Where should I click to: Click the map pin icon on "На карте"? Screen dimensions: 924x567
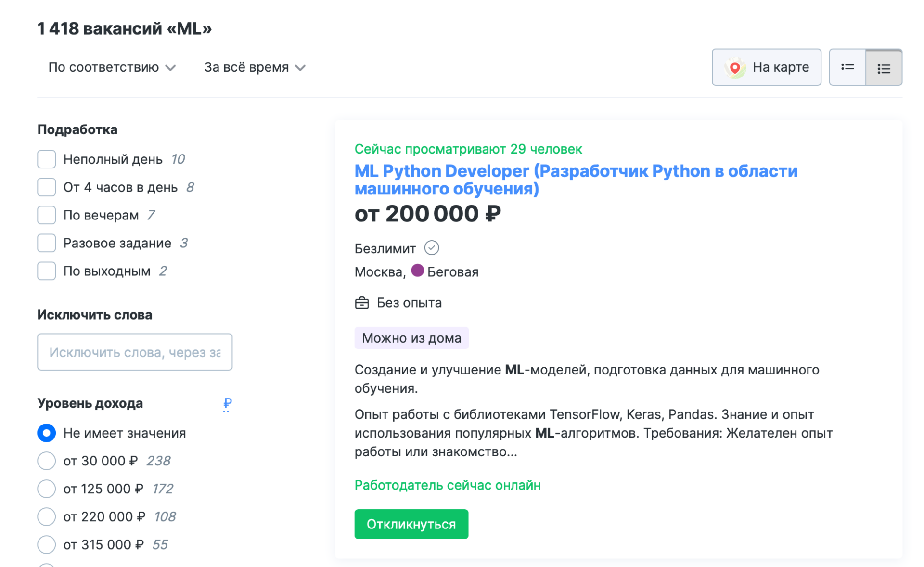click(x=736, y=67)
